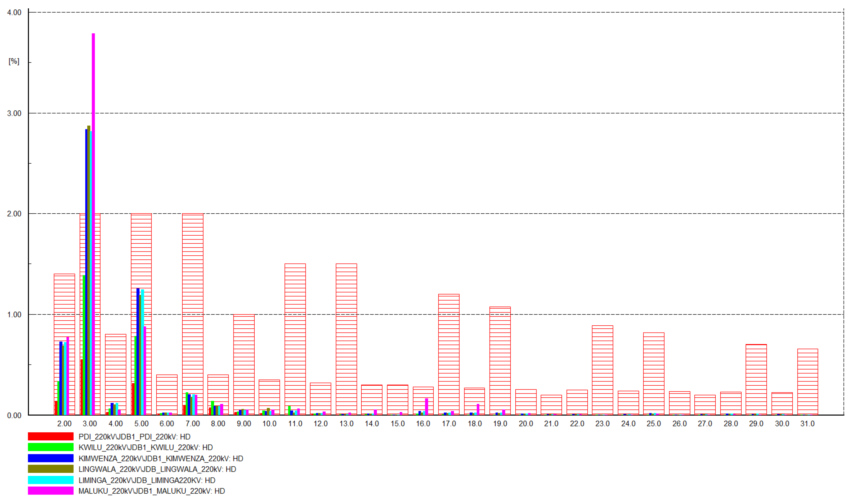Click the green KWILU_220kV legend swatch

[51, 448]
